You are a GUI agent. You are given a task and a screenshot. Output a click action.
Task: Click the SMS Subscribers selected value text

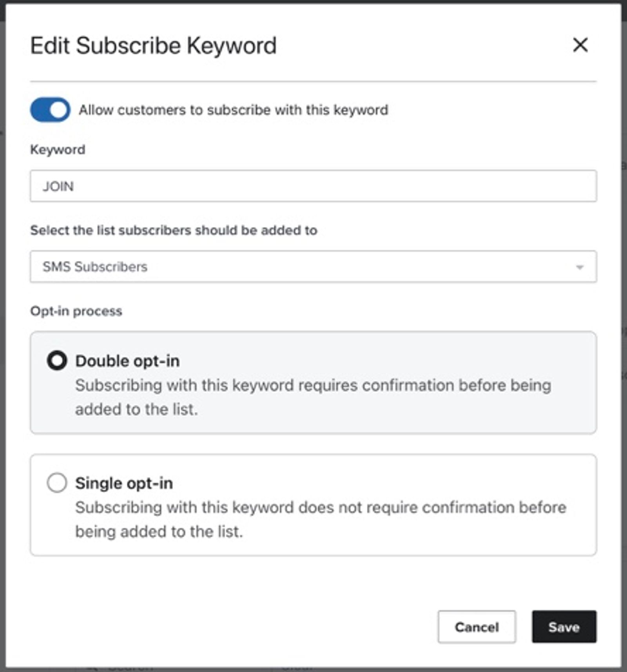point(95,267)
